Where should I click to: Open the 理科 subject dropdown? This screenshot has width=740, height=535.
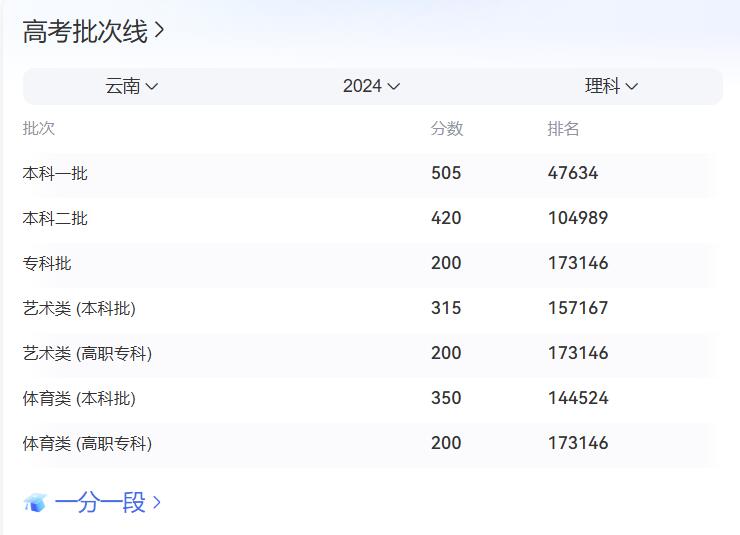click(x=611, y=86)
